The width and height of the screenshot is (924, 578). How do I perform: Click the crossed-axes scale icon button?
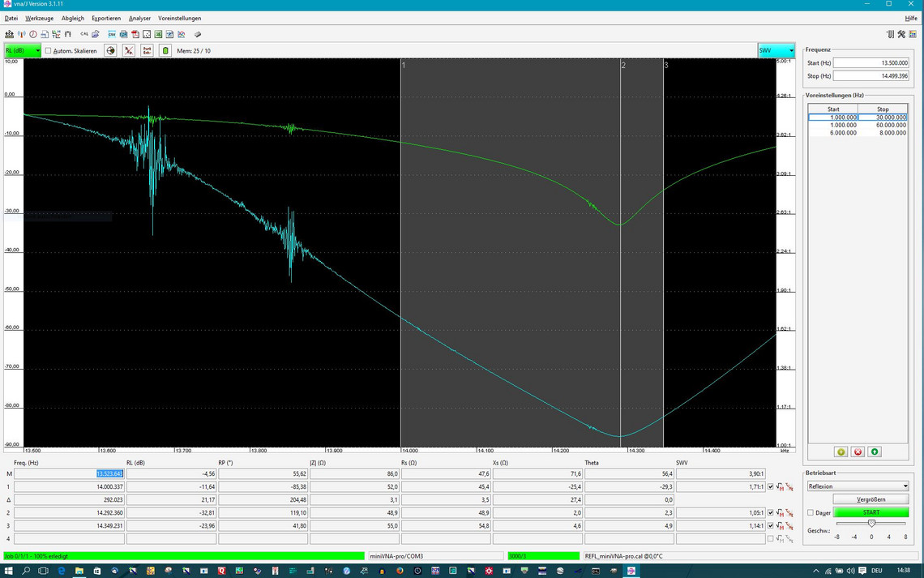[x=128, y=51]
